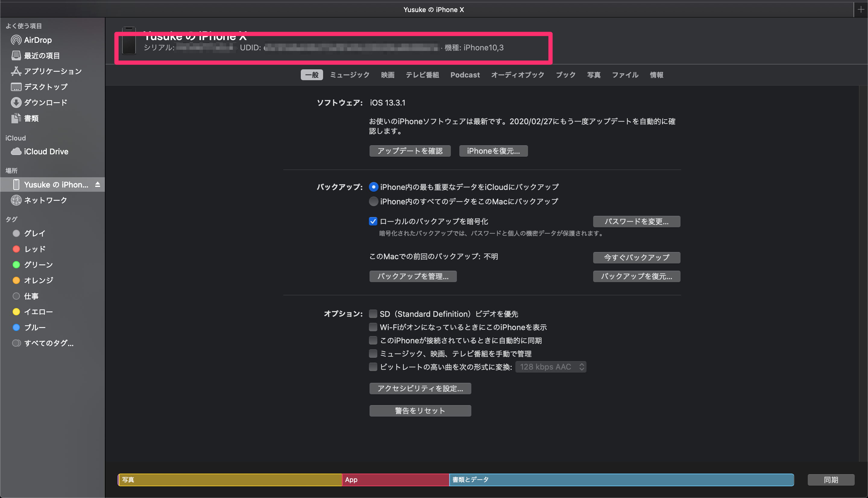This screenshot has height=498, width=868.
Task: Select backup all data to this Mac
Action: 373,201
